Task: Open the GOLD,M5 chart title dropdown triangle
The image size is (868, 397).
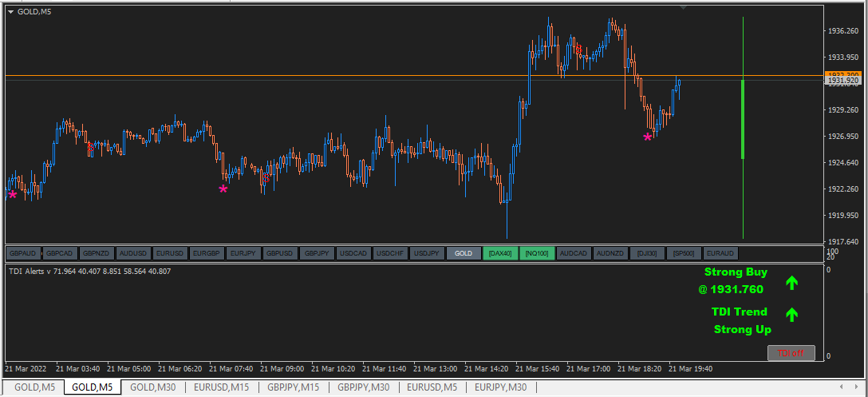Action: [x=10, y=12]
